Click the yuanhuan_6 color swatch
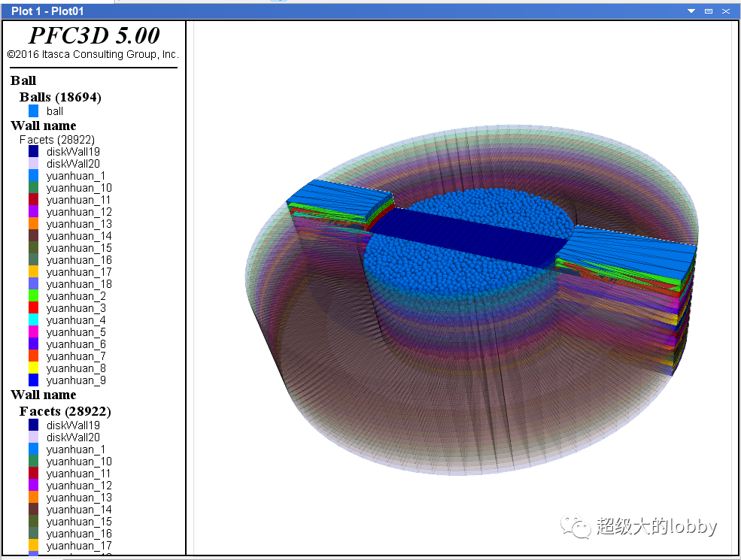The height and width of the screenshot is (560, 741). (34, 344)
